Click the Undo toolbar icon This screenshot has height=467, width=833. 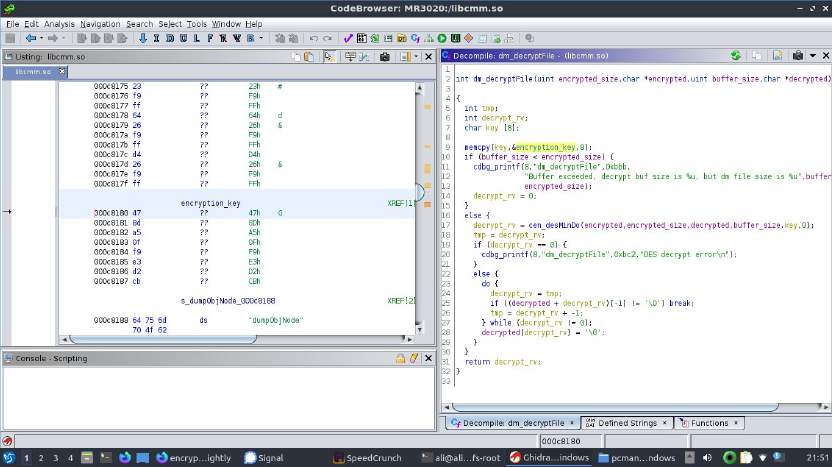click(x=313, y=38)
